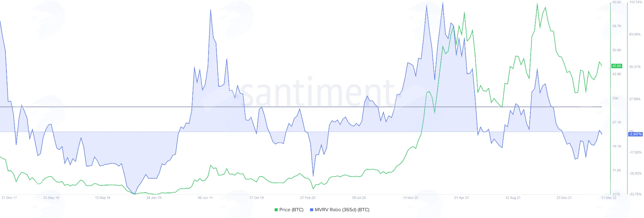
Task: Select the green 45.6K current price tag
Action: 617,66
